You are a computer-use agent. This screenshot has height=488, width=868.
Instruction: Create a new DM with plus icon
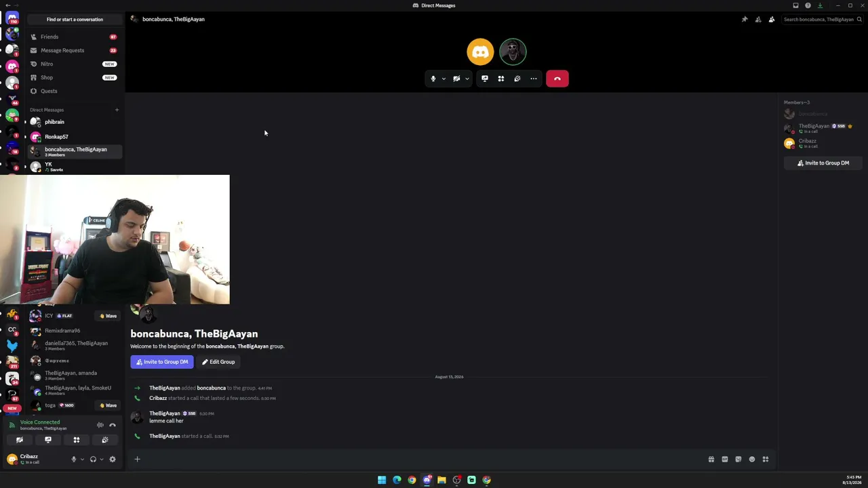pos(117,110)
